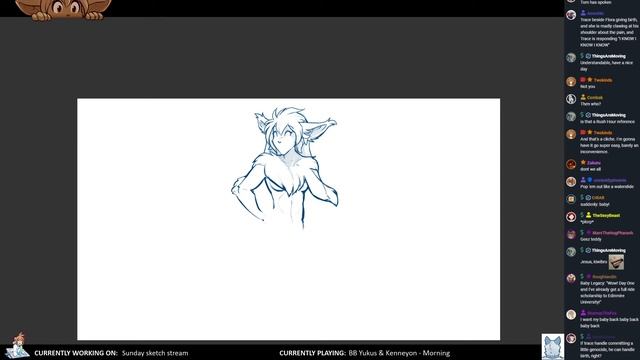The width and height of the screenshot is (640, 360).
Task: Open the blue wolf avatar thumbnail at bottom right
Action: (553, 347)
